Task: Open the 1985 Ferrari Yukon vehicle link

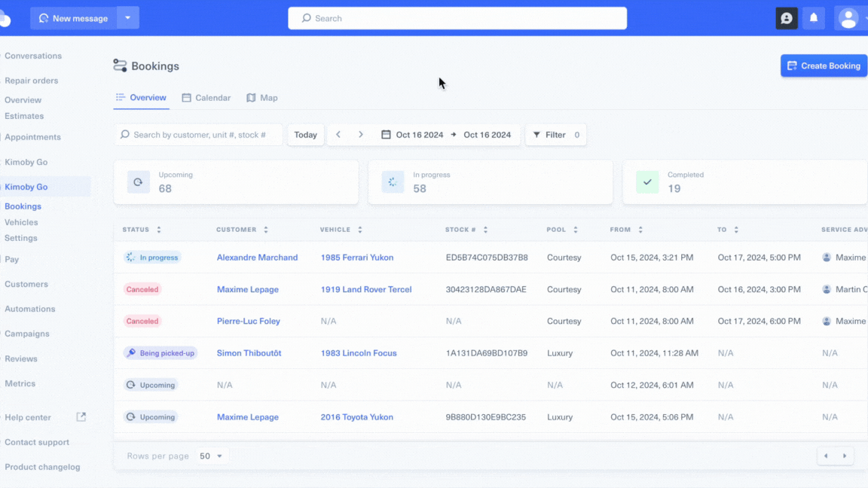Action: (357, 258)
